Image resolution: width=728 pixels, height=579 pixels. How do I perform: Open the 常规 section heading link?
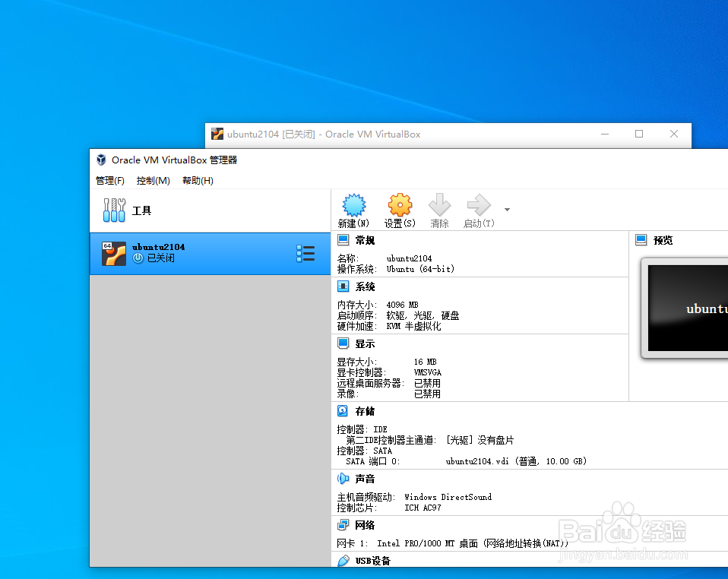(365, 241)
